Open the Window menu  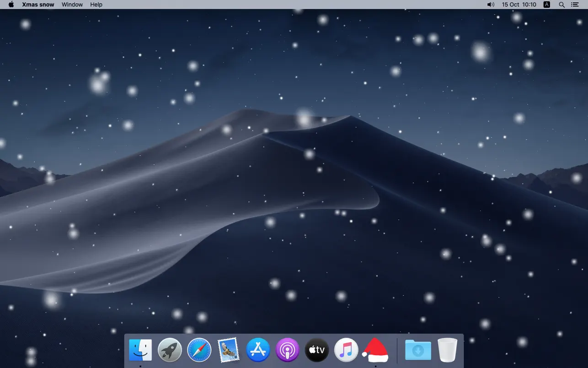72,5
